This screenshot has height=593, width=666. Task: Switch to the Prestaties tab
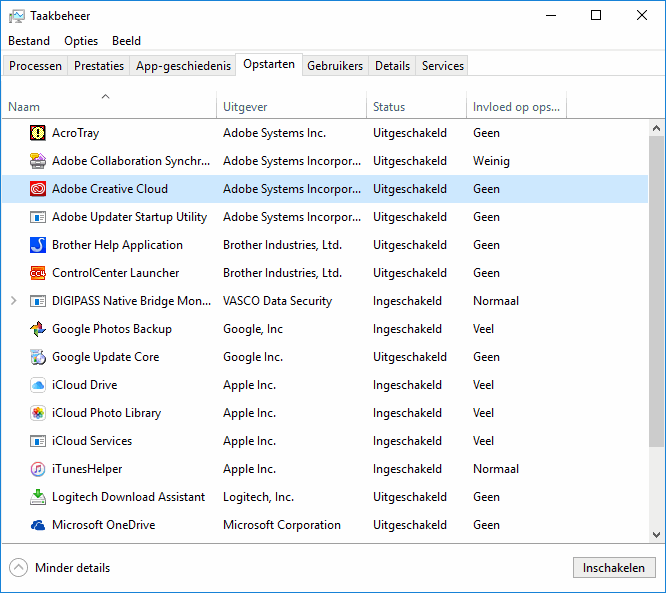(99, 66)
